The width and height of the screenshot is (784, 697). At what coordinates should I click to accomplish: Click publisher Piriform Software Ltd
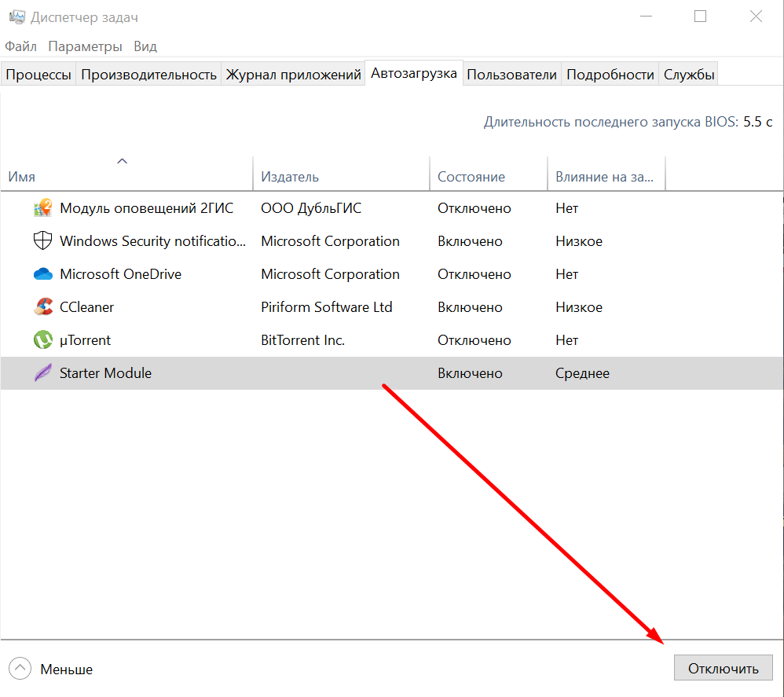[327, 307]
